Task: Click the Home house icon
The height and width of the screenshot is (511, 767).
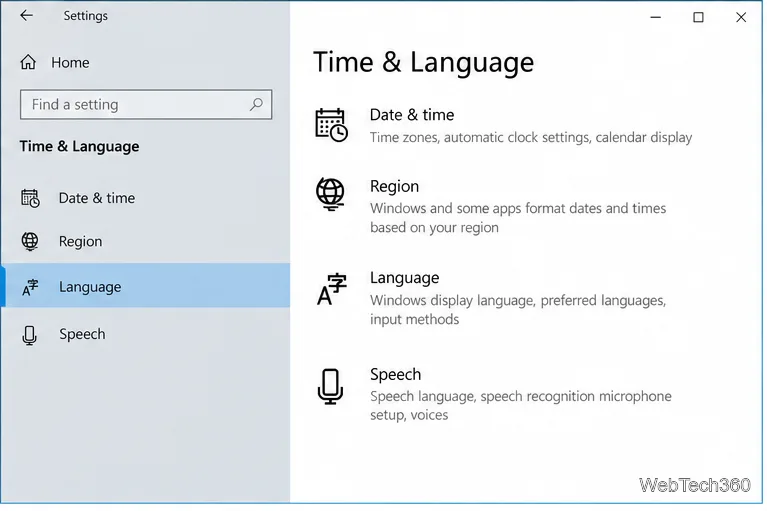Action: pyautogui.click(x=28, y=62)
